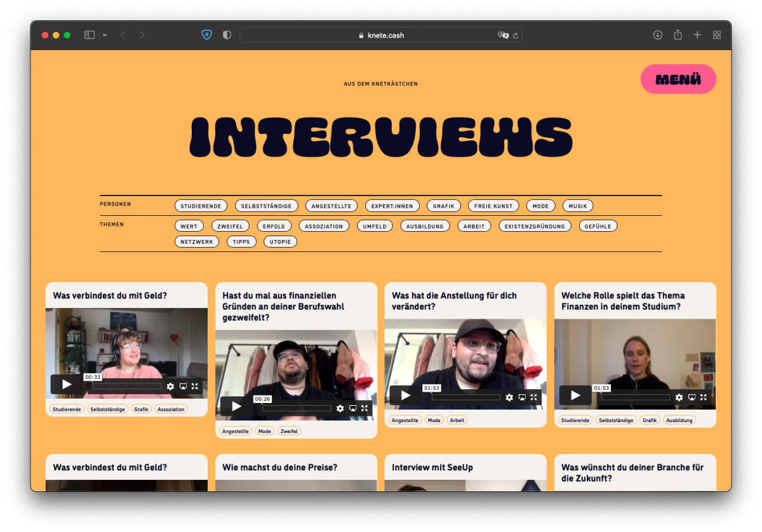Enter fullscreen on the Finanzen Studium video
The width and height of the screenshot is (762, 532).
(703, 397)
